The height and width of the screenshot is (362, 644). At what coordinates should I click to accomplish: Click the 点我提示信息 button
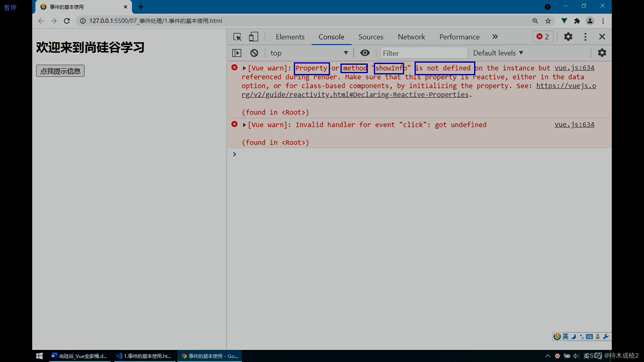pos(60,71)
